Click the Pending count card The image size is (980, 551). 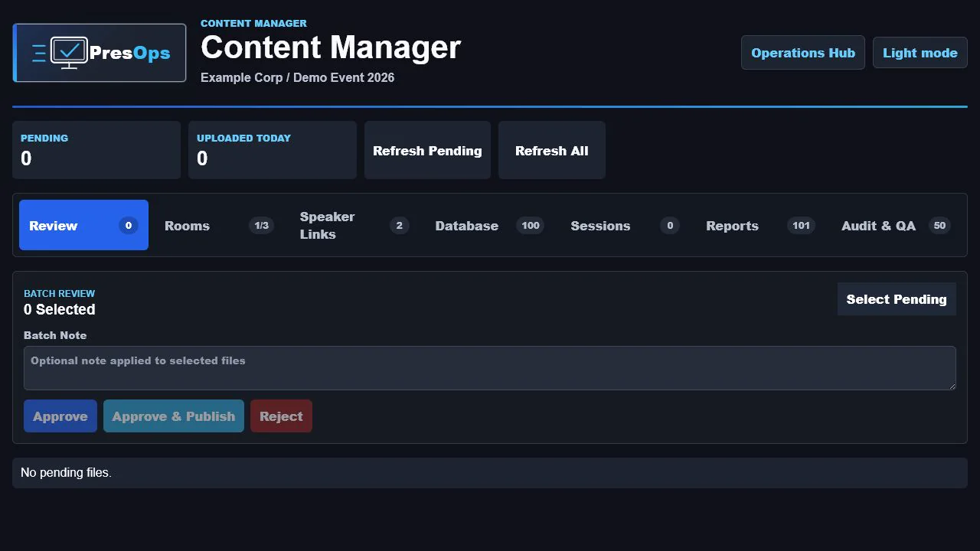96,150
